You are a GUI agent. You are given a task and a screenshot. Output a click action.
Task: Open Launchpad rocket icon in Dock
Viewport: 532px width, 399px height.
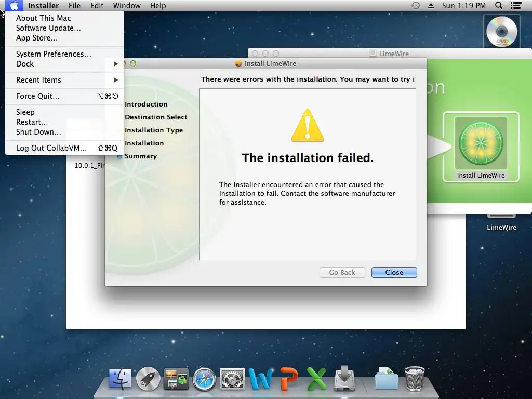click(148, 379)
